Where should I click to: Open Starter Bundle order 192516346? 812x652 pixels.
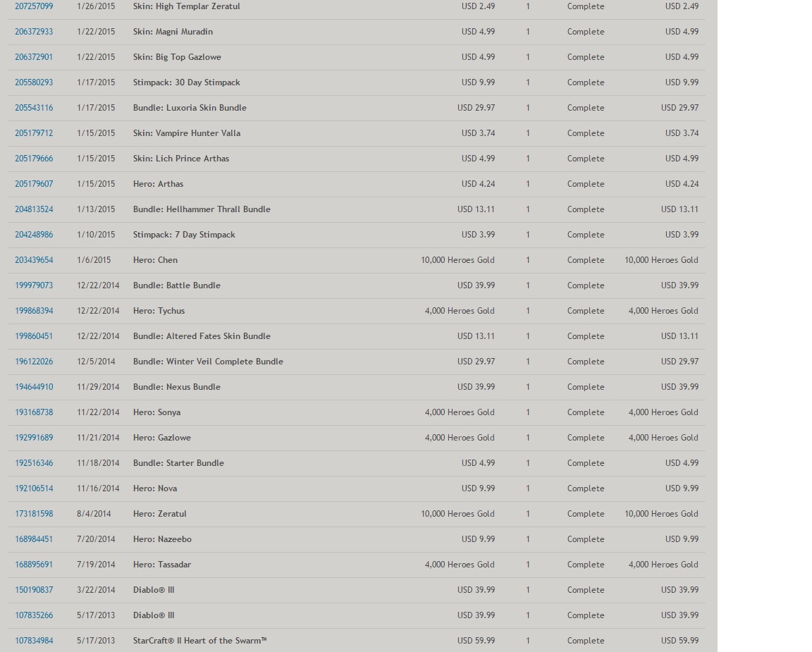tap(34, 463)
